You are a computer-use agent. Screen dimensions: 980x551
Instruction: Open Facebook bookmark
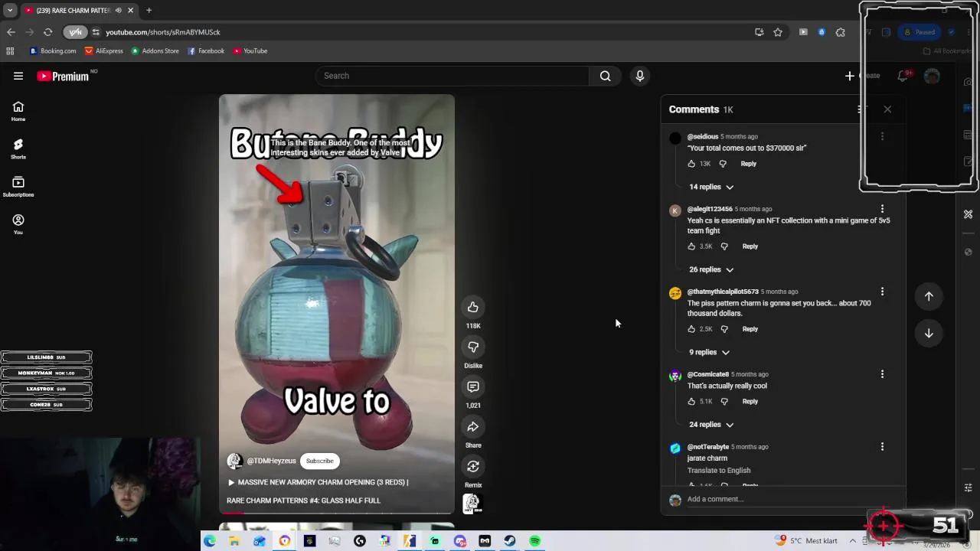pyautogui.click(x=206, y=51)
